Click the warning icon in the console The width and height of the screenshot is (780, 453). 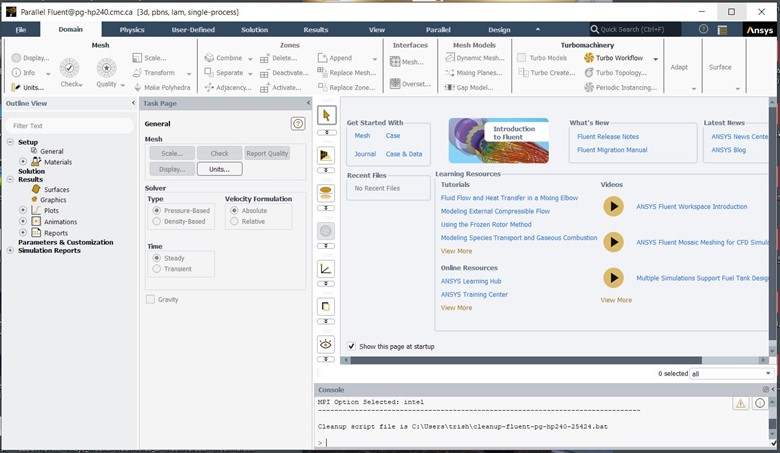coord(740,403)
